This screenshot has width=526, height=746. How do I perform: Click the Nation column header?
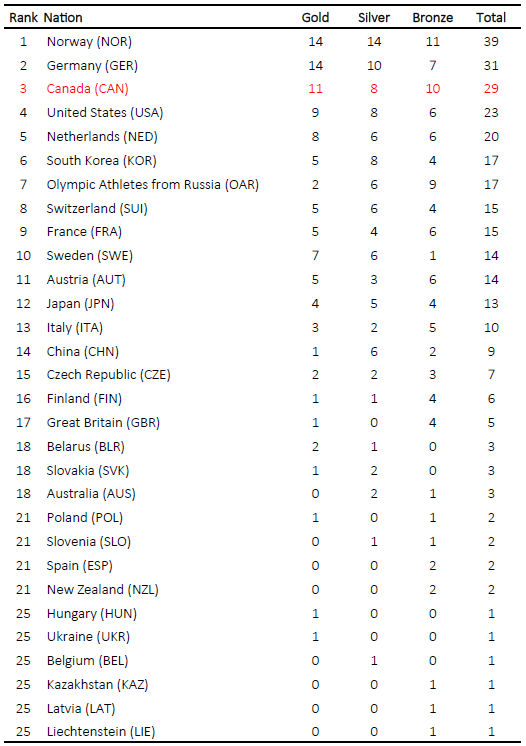[x=63, y=18]
